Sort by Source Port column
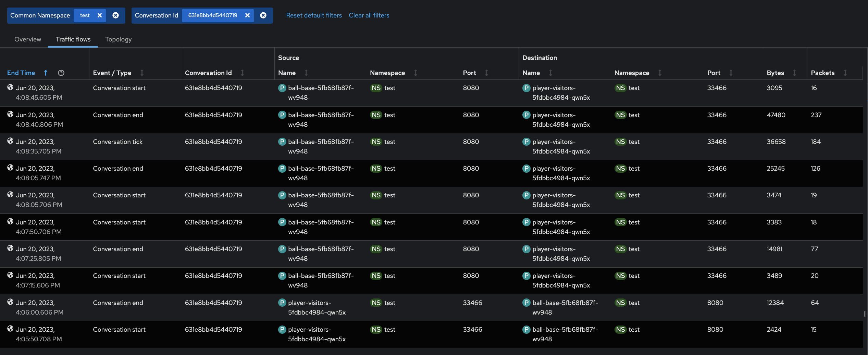 (x=486, y=73)
